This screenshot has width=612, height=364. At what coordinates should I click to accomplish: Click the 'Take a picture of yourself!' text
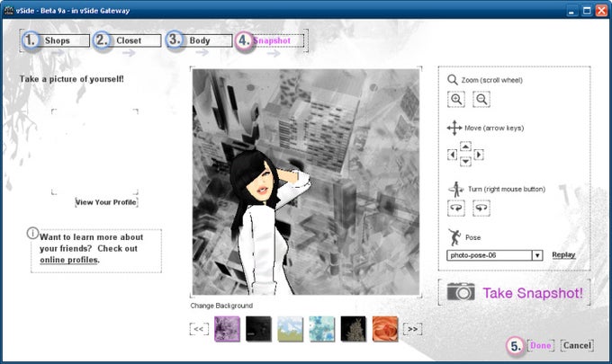[72, 79]
